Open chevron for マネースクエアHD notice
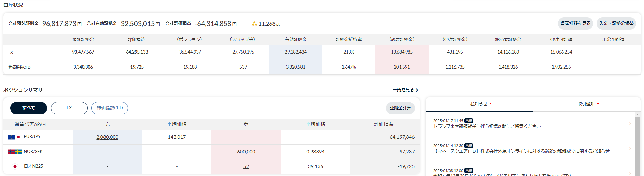 click(630, 149)
